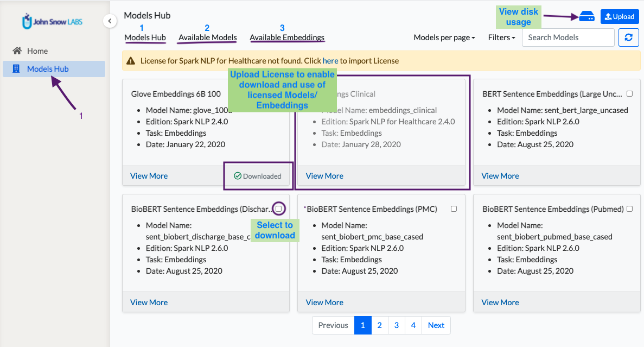Switch to the Available Models tab
Image resolution: width=644 pixels, height=347 pixels.
click(207, 37)
